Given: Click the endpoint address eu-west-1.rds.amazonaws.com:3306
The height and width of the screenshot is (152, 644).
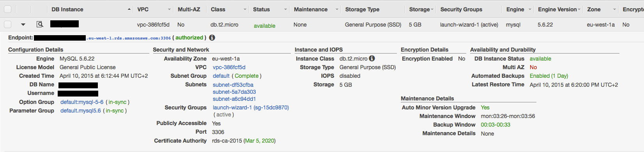Looking at the screenshot, I should [x=128, y=38].
